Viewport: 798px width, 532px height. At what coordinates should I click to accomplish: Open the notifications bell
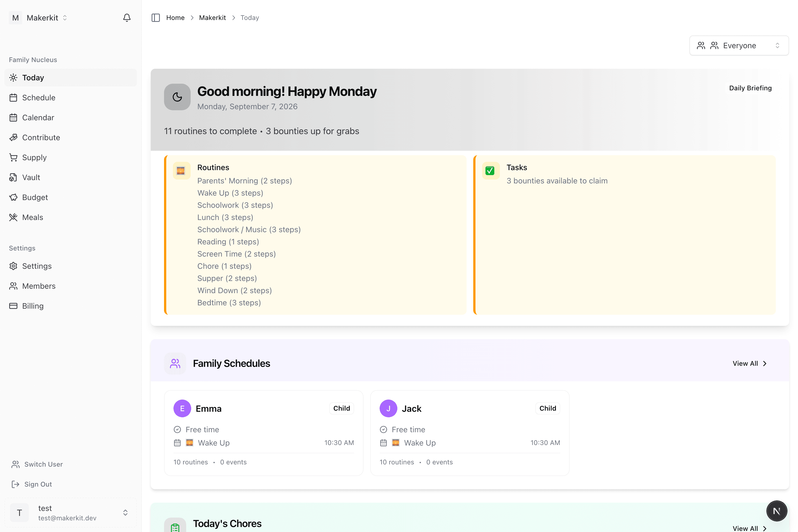tap(127, 18)
